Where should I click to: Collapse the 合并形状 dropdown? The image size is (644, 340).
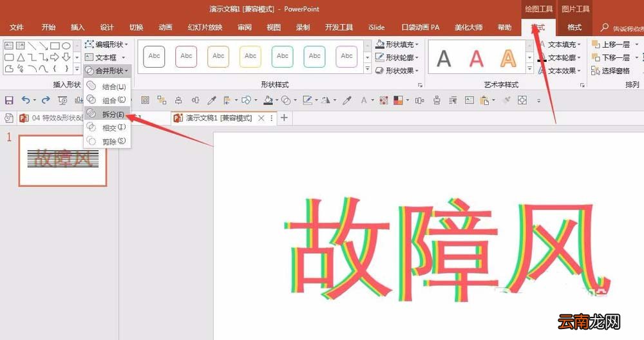(x=107, y=71)
